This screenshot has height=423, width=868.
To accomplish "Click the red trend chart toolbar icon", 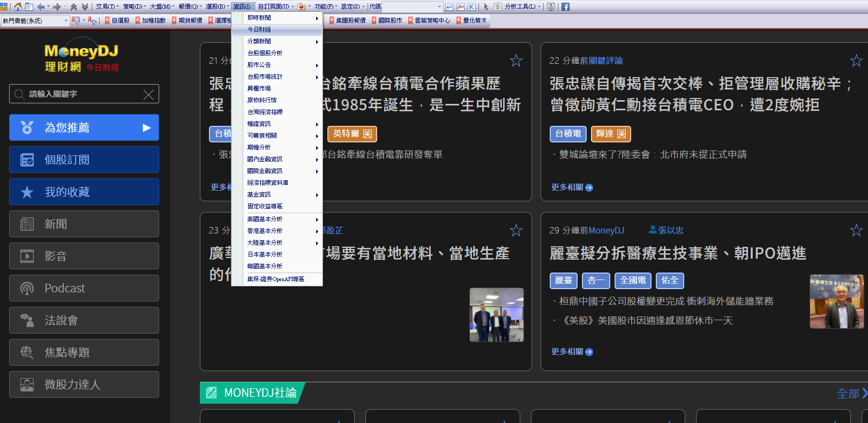I will click(460, 7).
